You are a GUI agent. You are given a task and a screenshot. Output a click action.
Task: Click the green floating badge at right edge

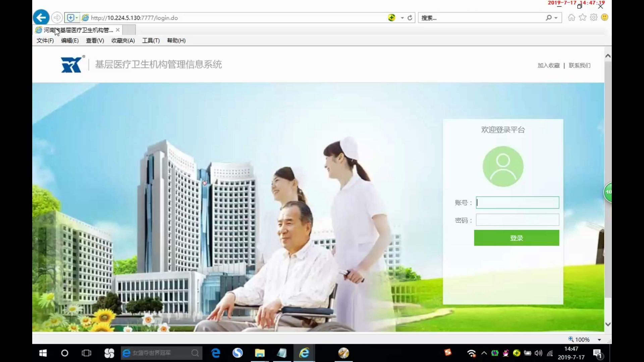pyautogui.click(x=608, y=192)
